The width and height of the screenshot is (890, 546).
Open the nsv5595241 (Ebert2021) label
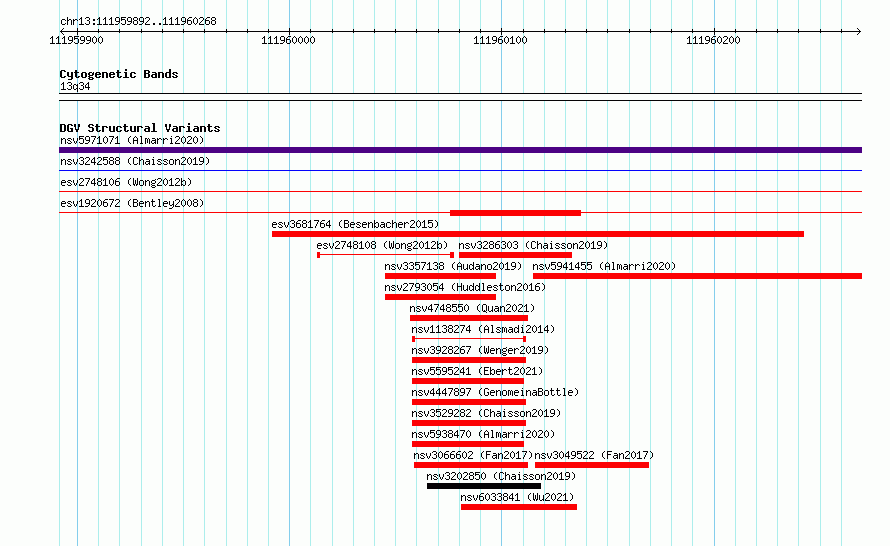(x=477, y=371)
